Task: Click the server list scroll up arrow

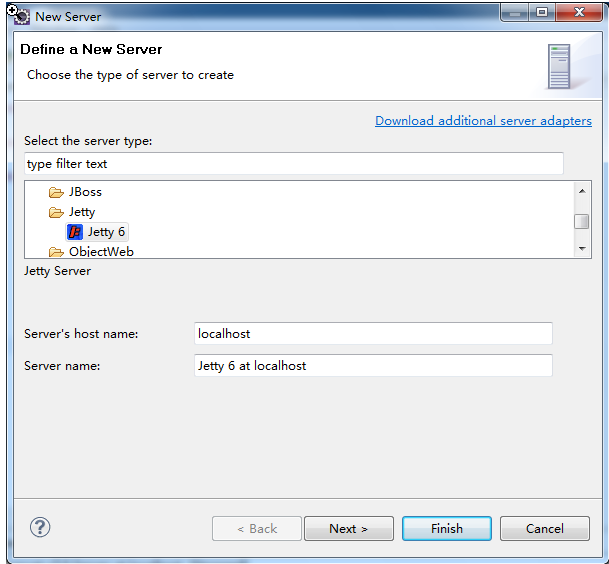Action: click(x=582, y=191)
